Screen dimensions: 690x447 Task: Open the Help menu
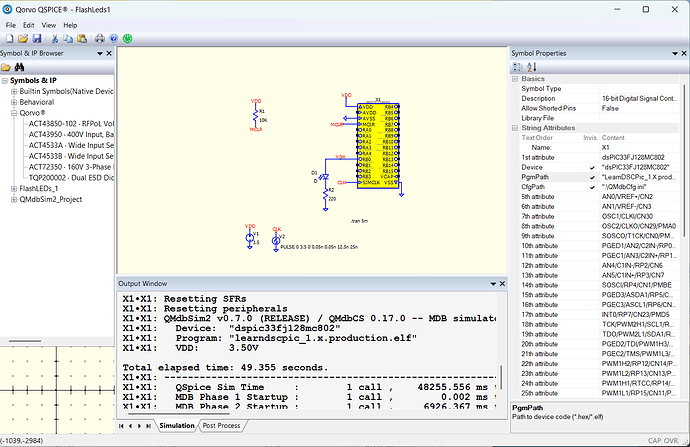tap(70, 25)
